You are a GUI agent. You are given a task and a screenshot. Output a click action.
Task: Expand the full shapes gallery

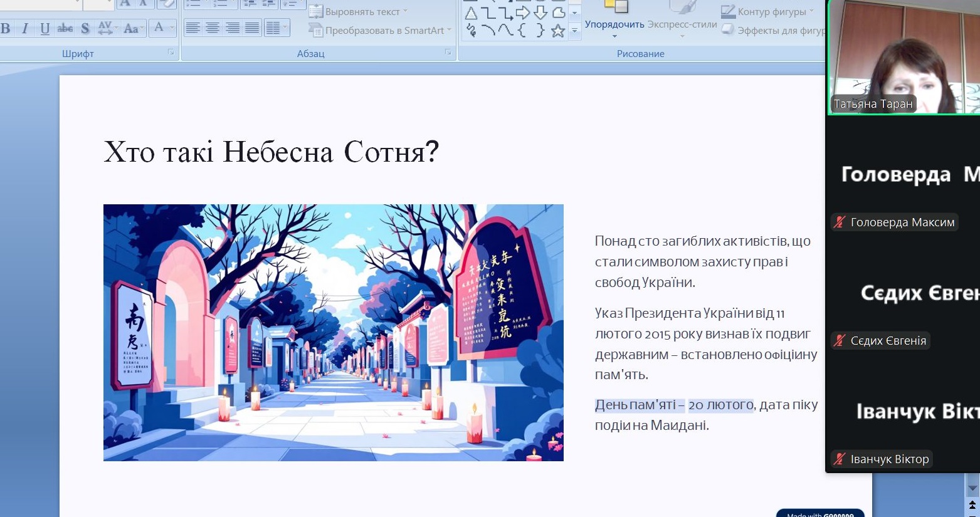574,31
